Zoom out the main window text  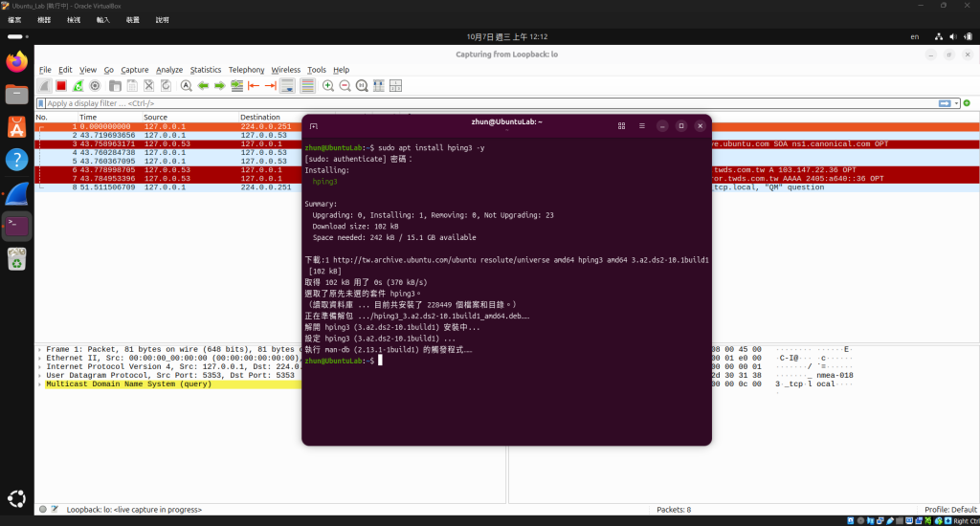(345, 85)
